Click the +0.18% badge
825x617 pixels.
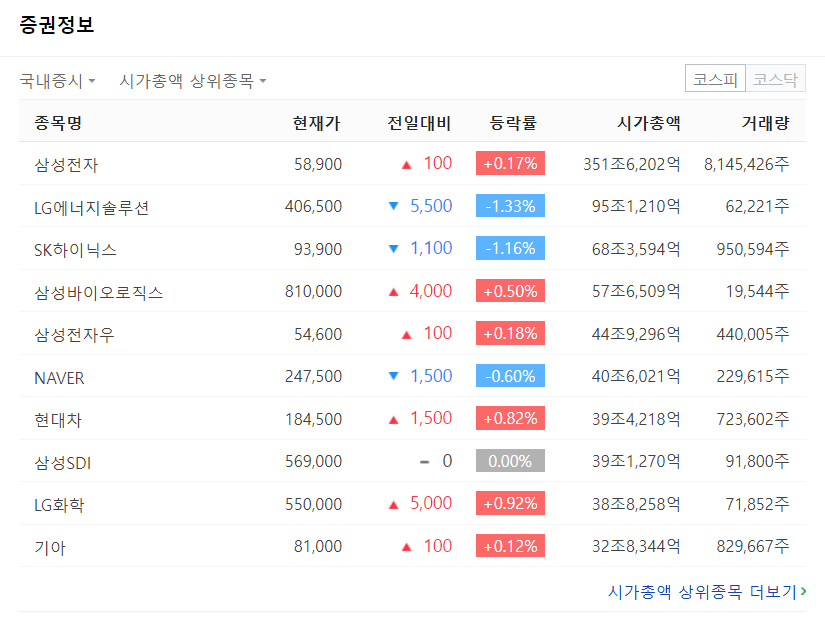510,333
